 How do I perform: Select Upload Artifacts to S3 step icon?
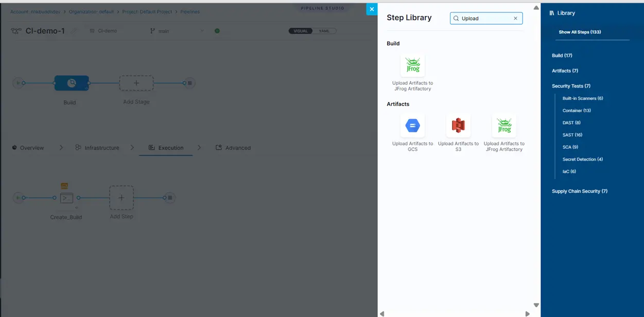tap(458, 126)
